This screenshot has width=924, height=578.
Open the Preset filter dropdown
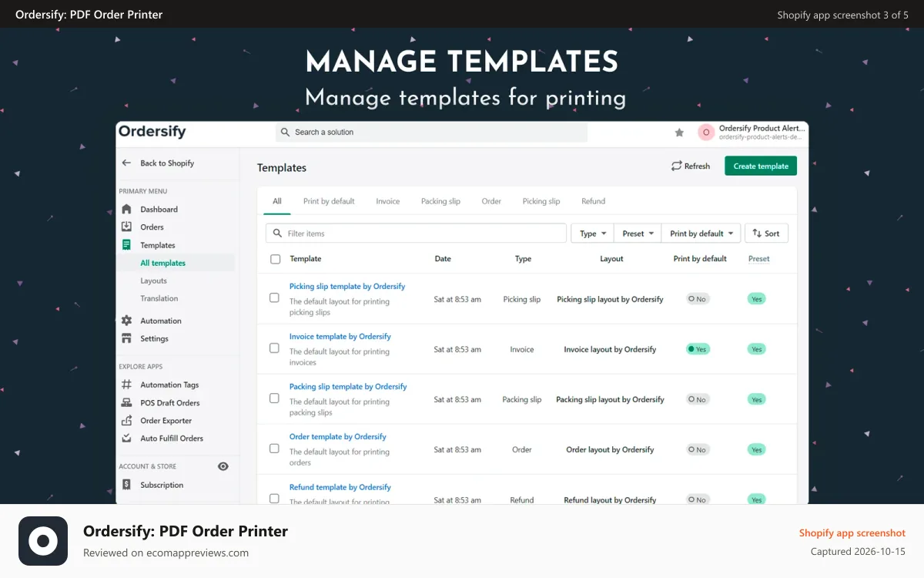638,234
